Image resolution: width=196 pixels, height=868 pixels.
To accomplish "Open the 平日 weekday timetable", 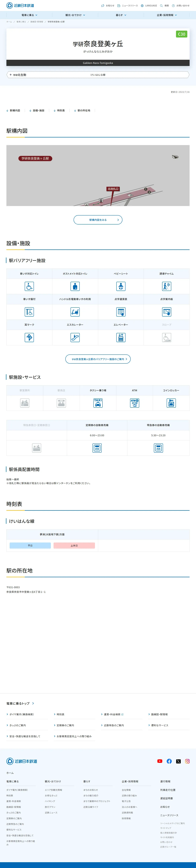I will click(x=30, y=546).
